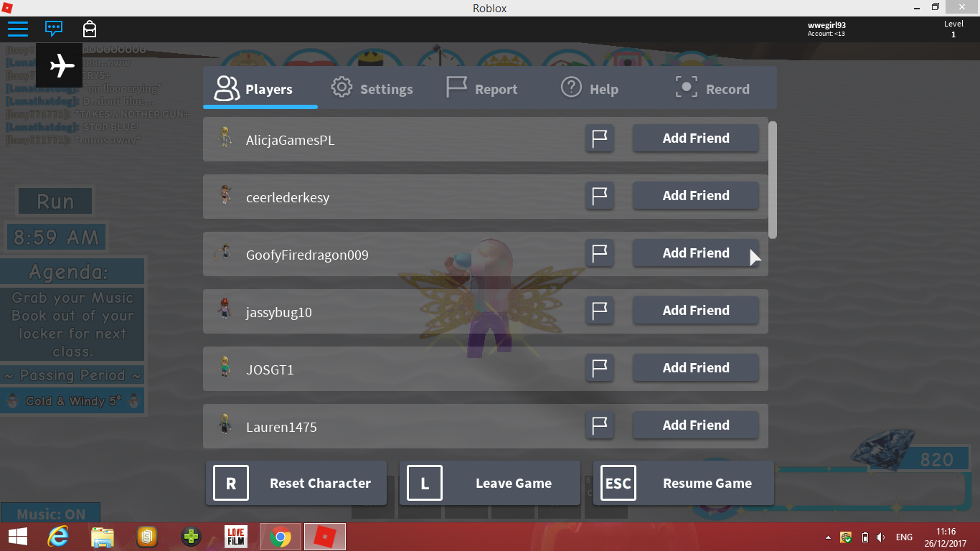The height and width of the screenshot is (551, 980).
Task: Toggle the Music: ON button
Action: click(x=51, y=514)
